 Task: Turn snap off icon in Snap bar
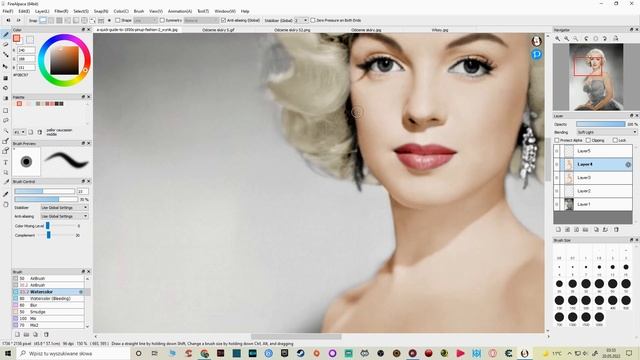(x=43, y=20)
